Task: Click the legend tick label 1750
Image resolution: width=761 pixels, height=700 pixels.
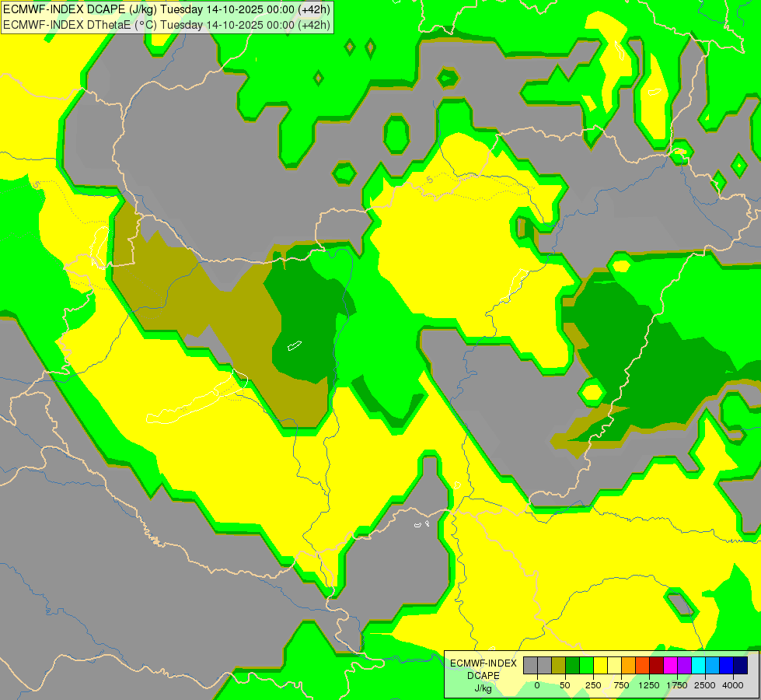Action: [x=677, y=685]
